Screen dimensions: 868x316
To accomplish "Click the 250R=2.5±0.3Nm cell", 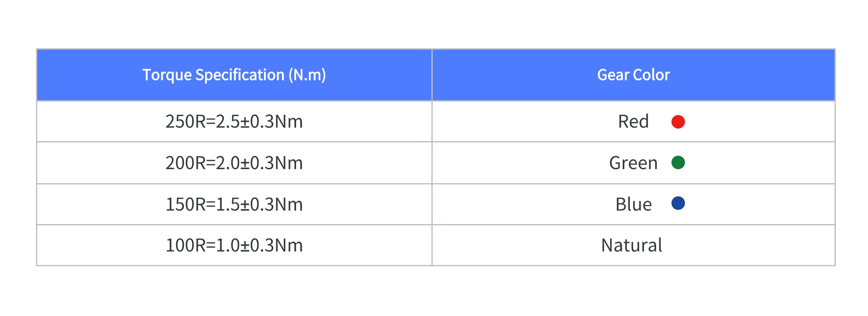I will point(234,121).
